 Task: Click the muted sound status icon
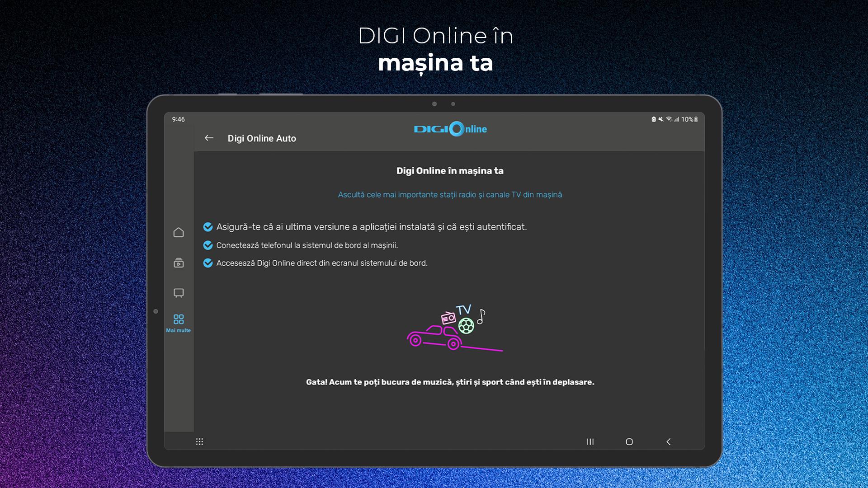(x=661, y=119)
